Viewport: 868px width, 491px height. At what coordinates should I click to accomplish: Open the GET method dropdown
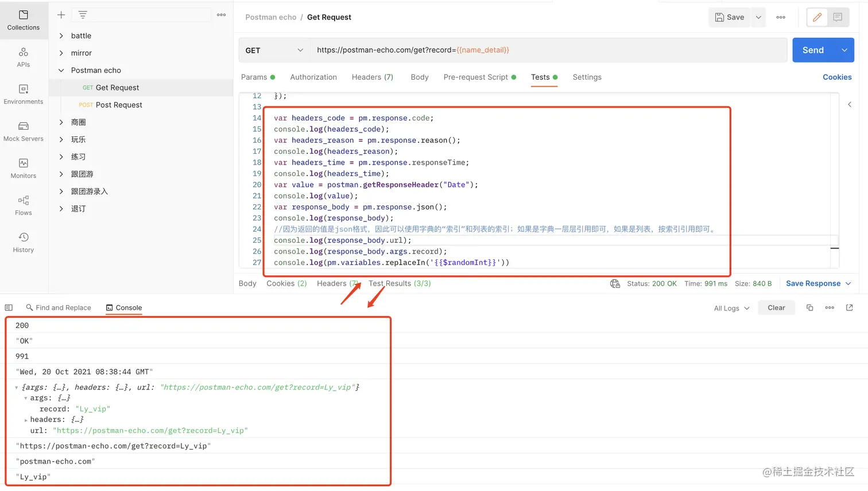[x=274, y=50]
